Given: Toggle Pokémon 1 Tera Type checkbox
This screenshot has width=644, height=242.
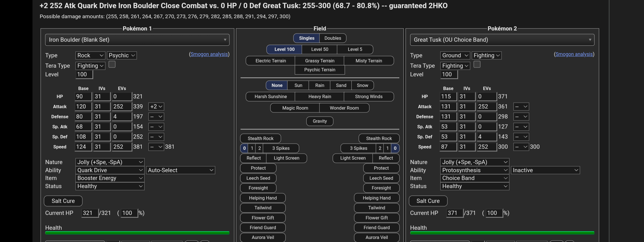Looking at the screenshot, I should pyautogui.click(x=112, y=64).
